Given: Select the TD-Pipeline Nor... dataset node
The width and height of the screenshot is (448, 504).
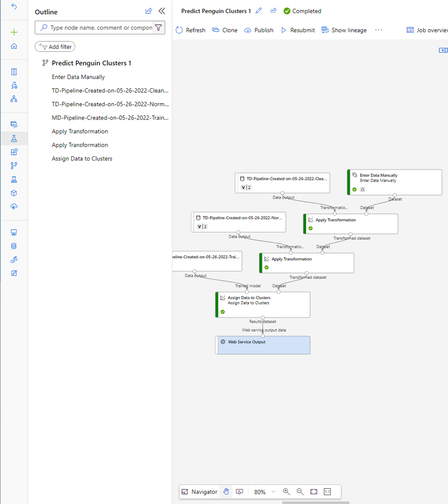Looking at the screenshot, I should (238, 222).
